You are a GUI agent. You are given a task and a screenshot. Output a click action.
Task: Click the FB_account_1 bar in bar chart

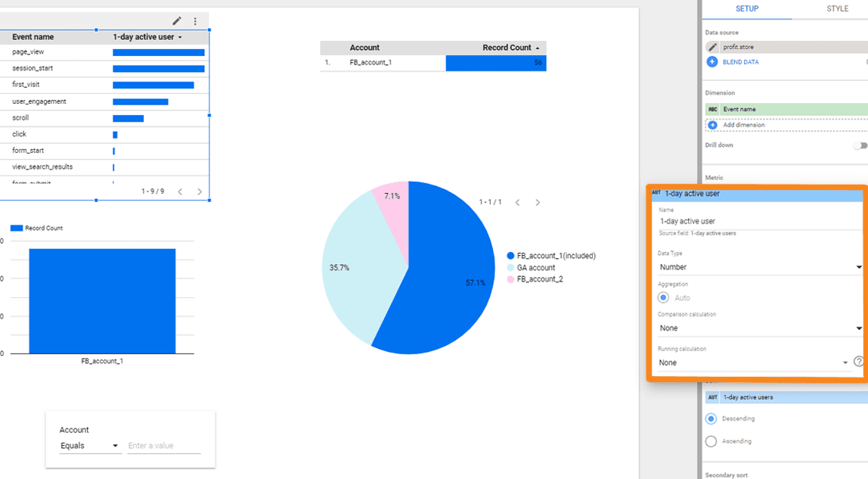tap(102, 300)
